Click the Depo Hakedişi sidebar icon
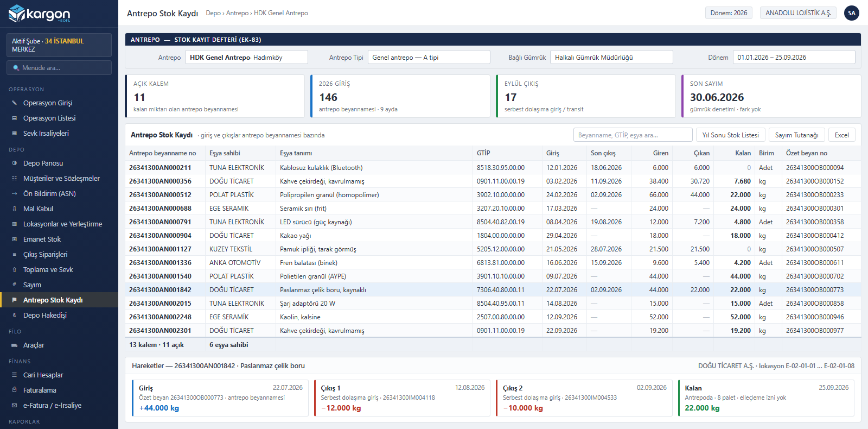Image resolution: width=868 pixels, height=429 pixels. click(14, 315)
